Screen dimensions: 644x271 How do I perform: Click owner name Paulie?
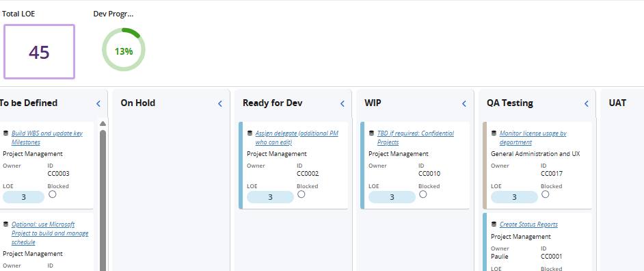pos(500,256)
